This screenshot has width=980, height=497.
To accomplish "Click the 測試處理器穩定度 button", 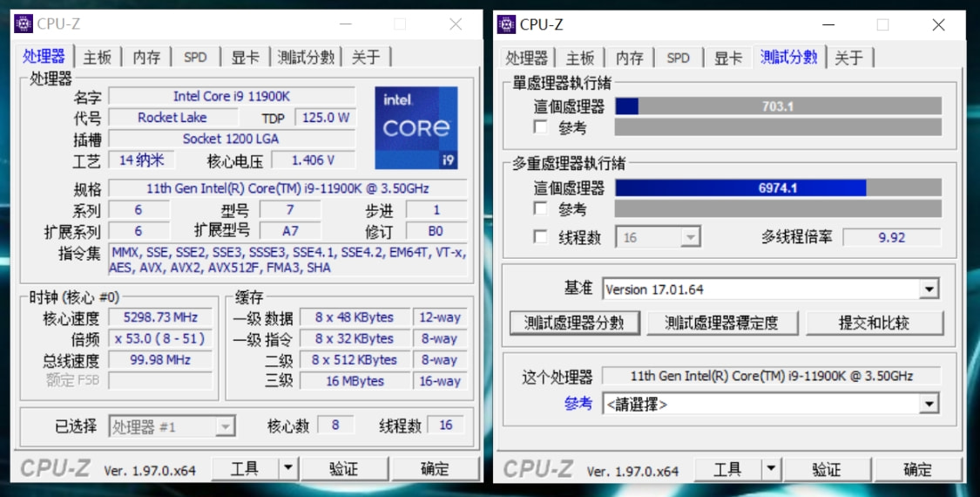I will tap(722, 323).
